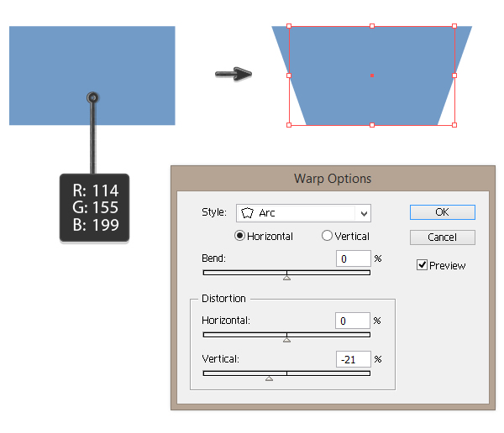Open the Style dropdown arrow
The height and width of the screenshot is (433, 504).
tap(363, 213)
